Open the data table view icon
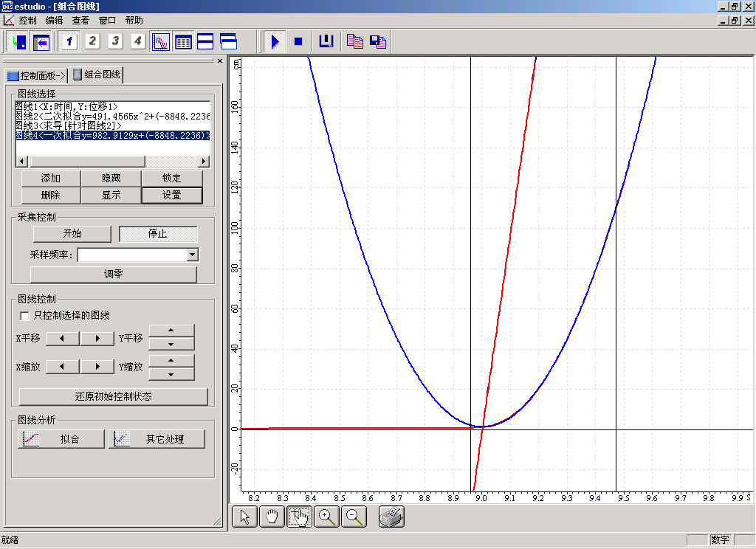Viewport: 756px width, 549px height. coord(183,41)
